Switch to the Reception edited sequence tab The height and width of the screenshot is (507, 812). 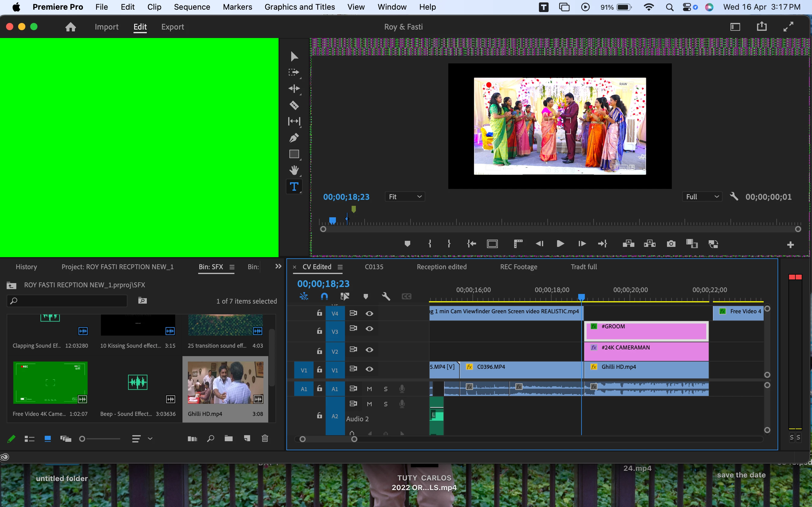coord(442,267)
